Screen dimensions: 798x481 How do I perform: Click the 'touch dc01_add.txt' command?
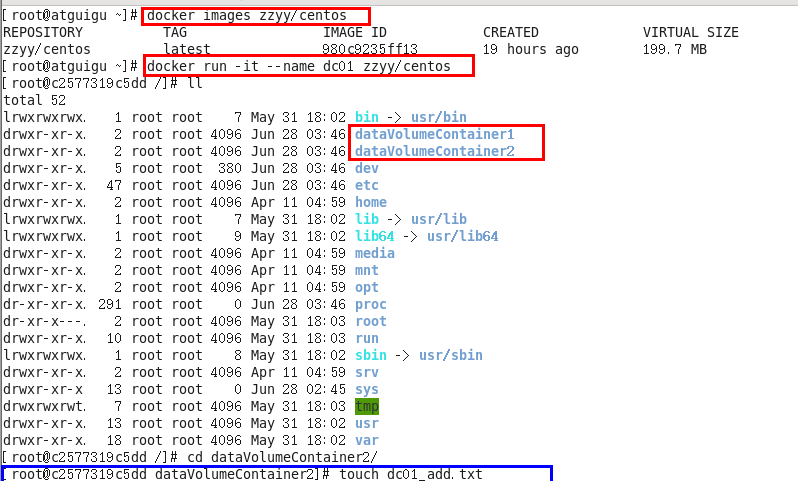coord(411,474)
